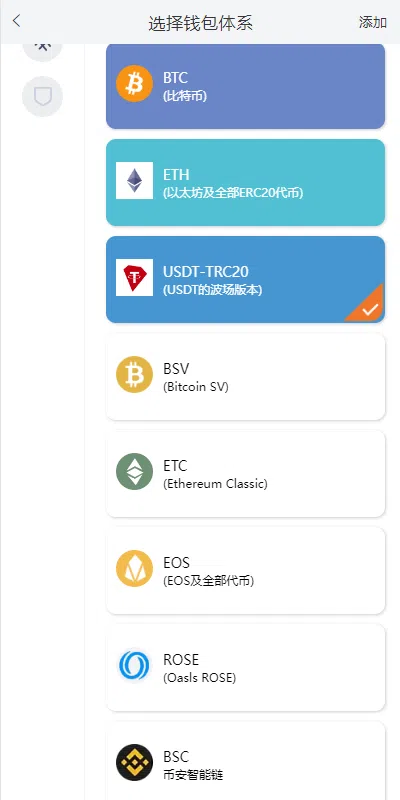Viewport: 400px width, 800px height.
Task: Click the shield icon in left sidebar
Action: click(x=42, y=96)
